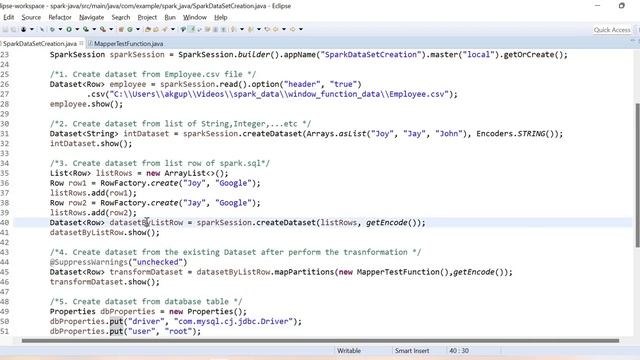Click listRows.add(row2) on line 39

pyautogui.click(x=93, y=213)
